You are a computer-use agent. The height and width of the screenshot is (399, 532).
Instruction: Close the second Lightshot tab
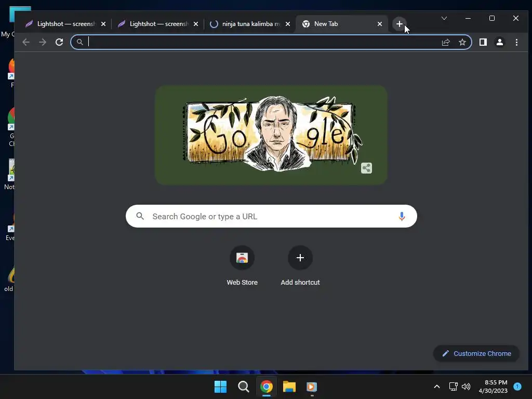click(196, 24)
